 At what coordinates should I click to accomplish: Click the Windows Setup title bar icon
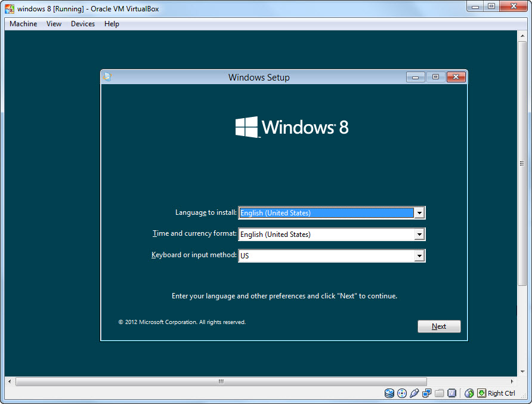pos(107,77)
